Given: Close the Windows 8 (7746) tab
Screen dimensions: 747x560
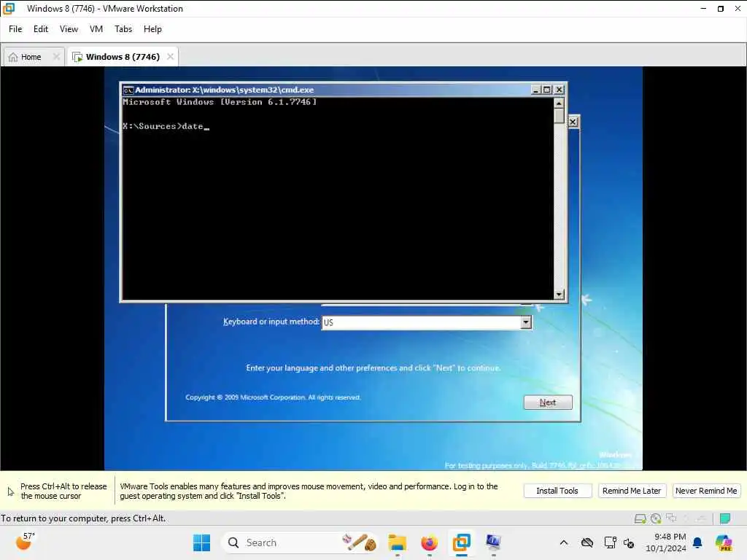Looking at the screenshot, I should pos(170,57).
